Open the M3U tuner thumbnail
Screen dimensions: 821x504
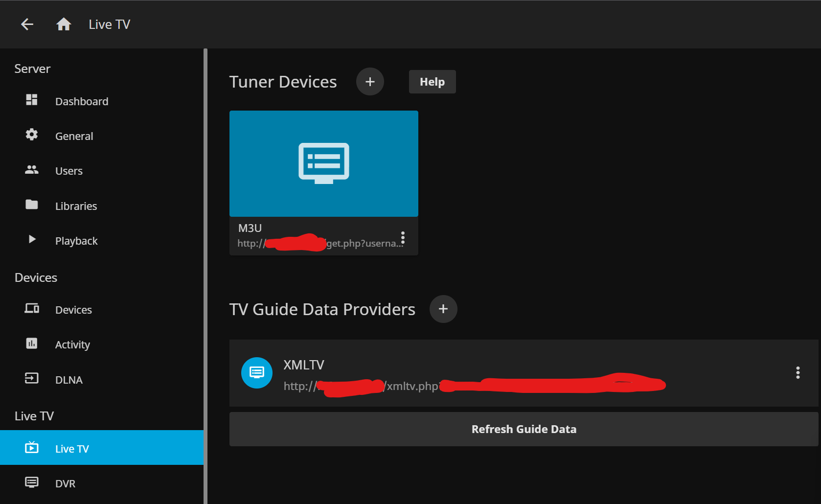tap(324, 163)
